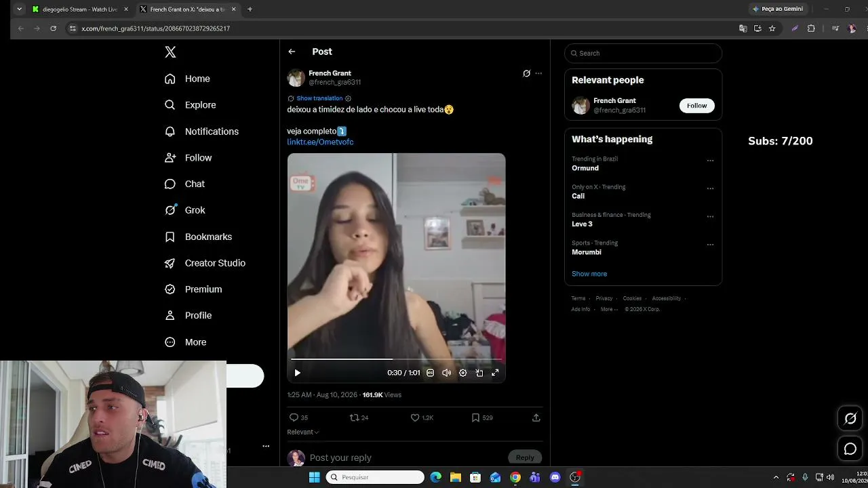Click the Reply button
The width and height of the screenshot is (868, 488).
coord(525,457)
